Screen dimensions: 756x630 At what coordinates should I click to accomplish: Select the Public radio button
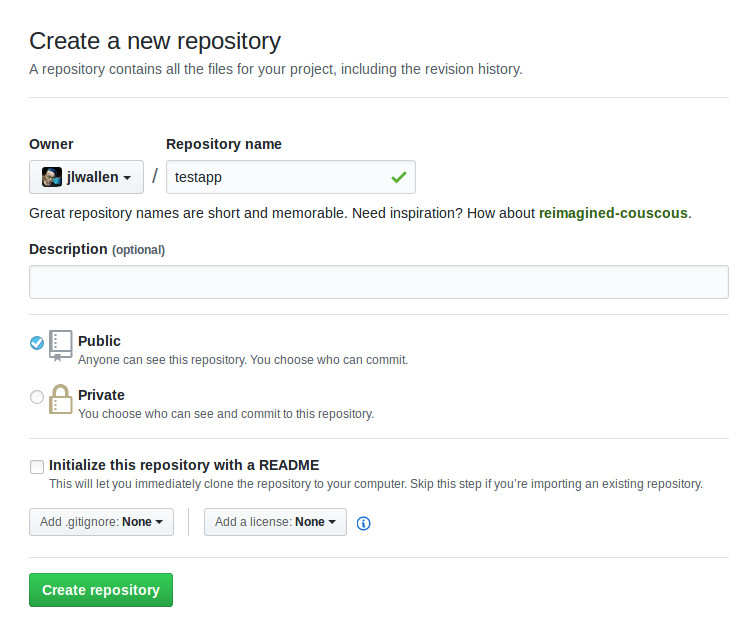click(x=37, y=343)
